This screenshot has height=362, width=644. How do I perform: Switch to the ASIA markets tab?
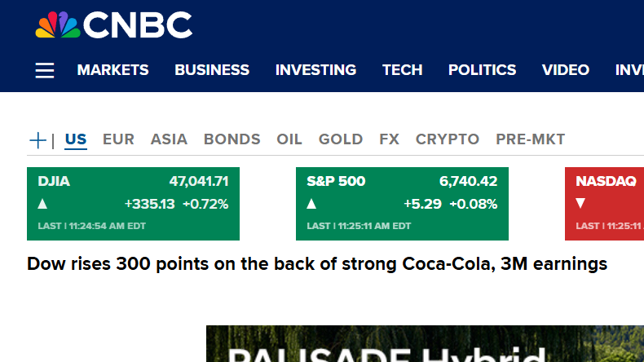tap(169, 139)
